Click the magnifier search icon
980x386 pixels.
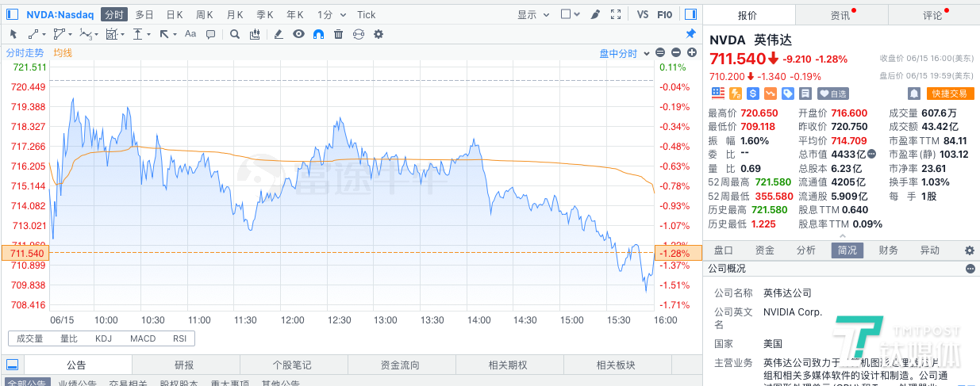[x=234, y=34]
